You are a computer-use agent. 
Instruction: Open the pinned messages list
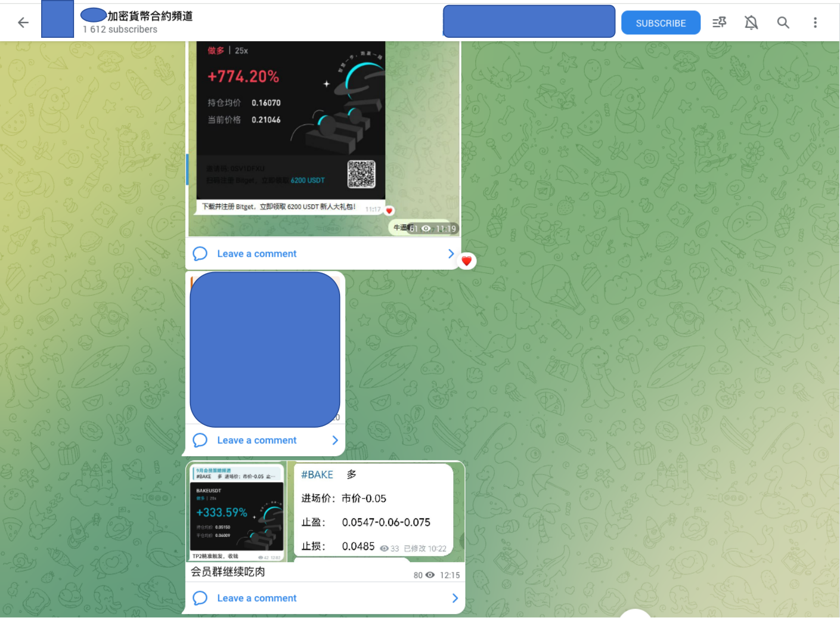[x=719, y=22]
